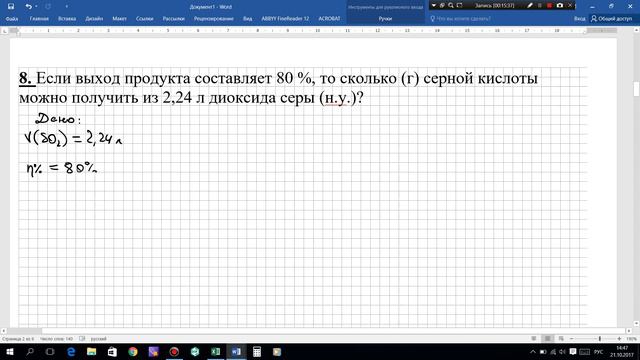The height and width of the screenshot is (360, 640).
Task: Pause the screen recording
Action: (x=540, y=6)
